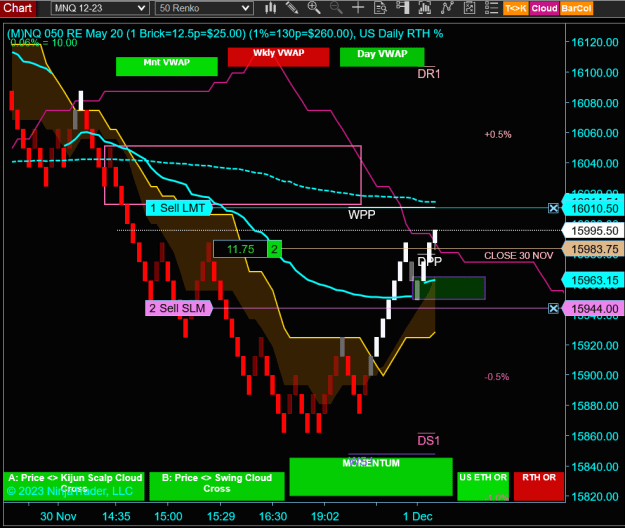Click the 15944.00 stop price marker
The height and width of the screenshot is (528, 625).
[x=593, y=309]
